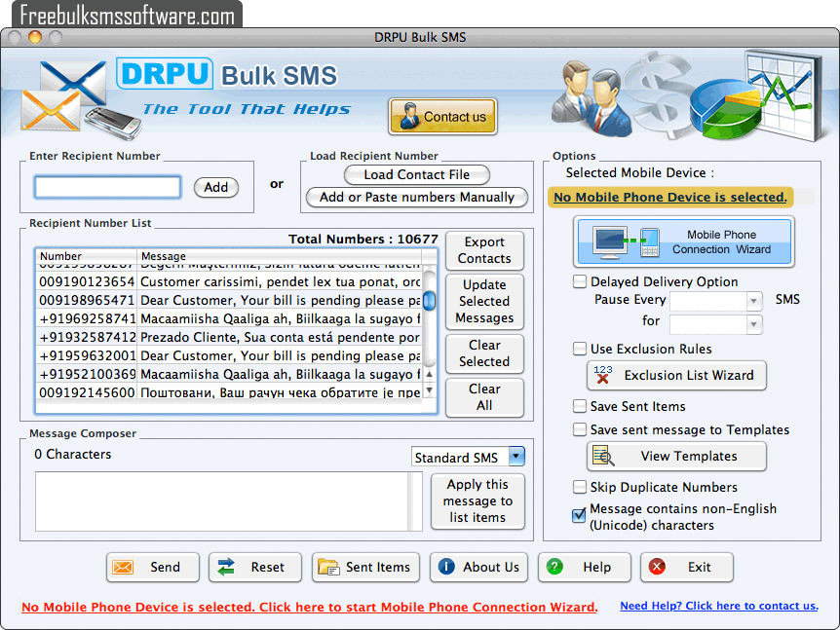
Task: Click the About Us info icon
Action: click(x=446, y=567)
